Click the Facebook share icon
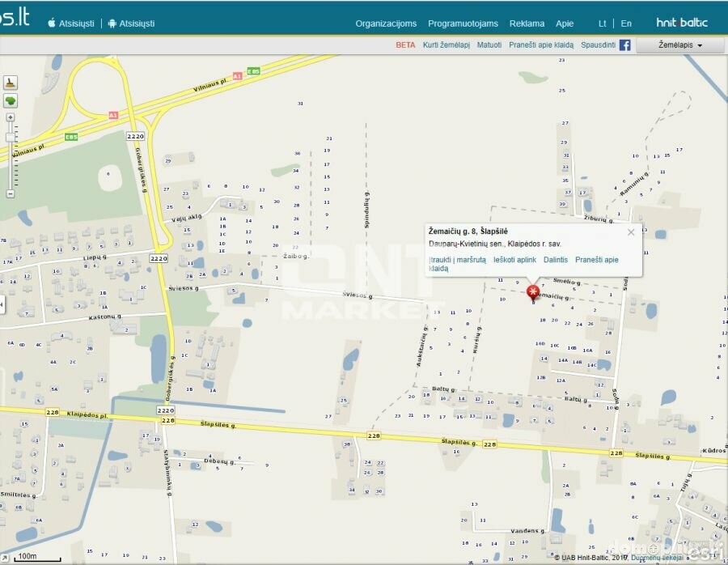 coord(625,45)
